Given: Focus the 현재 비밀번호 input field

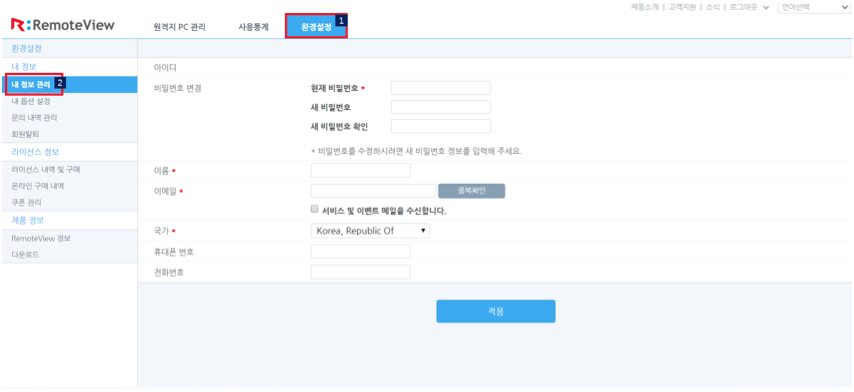Looking at the screenshot, I should coord(441,88).
